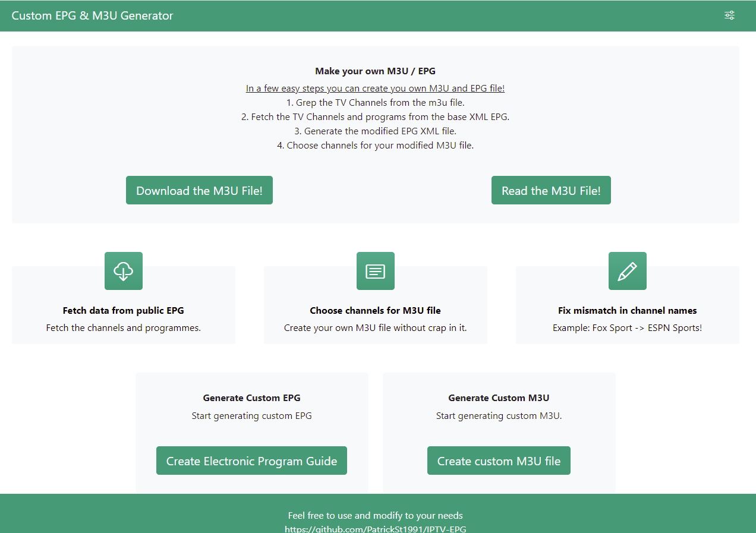756x533 pixels.
Task: Select the 'Fix mismatch in channel names' heading
Action: 628,310
